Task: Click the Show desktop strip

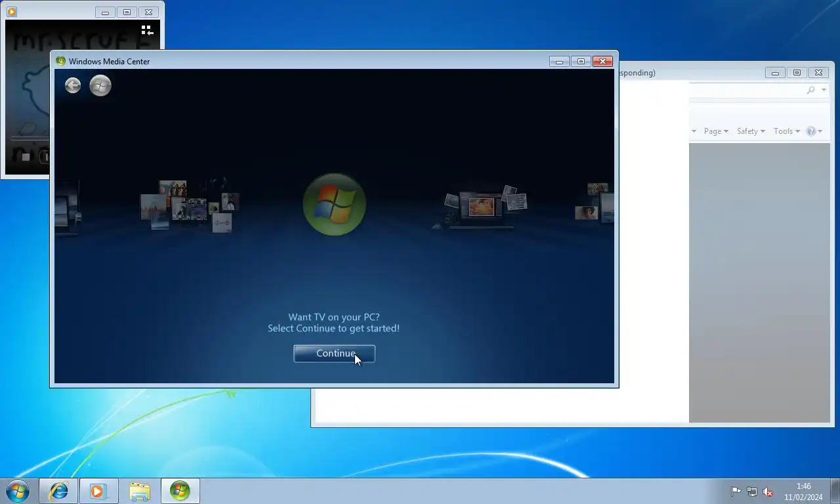Action: (x=835, y=491)
